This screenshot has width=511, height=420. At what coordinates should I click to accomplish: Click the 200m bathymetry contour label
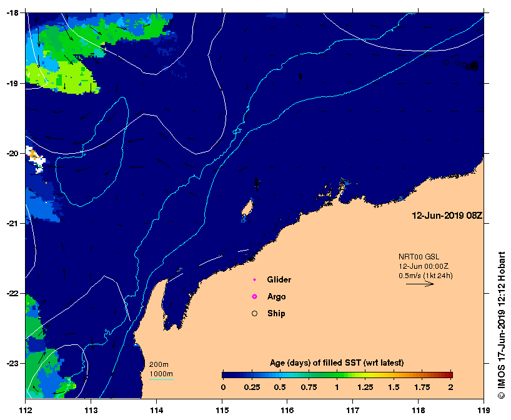click(x=159, y=364)
